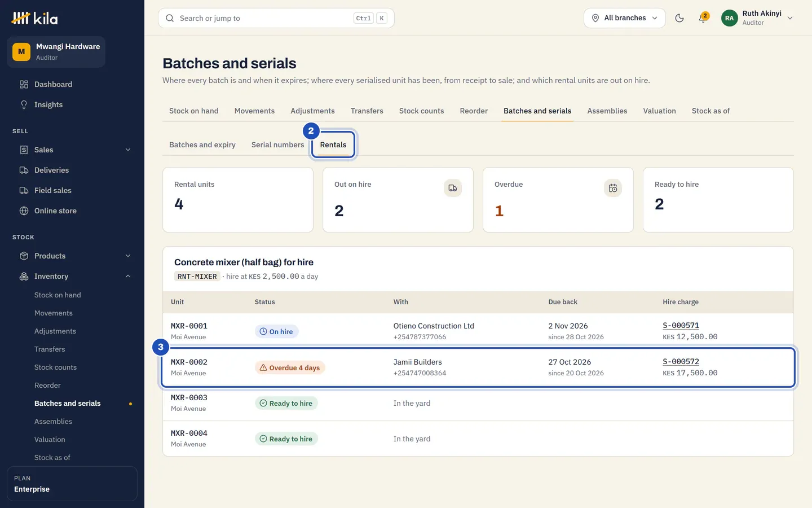Expand the Sales menu chevron
Screen dimensions: 812x508
[128, 150]
